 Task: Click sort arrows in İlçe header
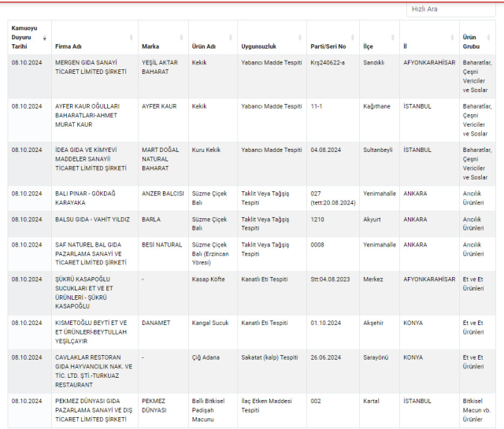[x=393, y=37]
